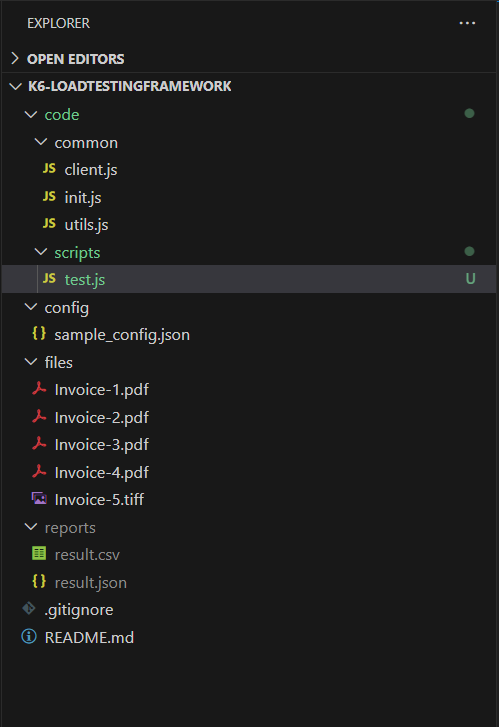499x727 pixels.
Task: Collapse the common folder chevron
Action: (x=41, y=142)
